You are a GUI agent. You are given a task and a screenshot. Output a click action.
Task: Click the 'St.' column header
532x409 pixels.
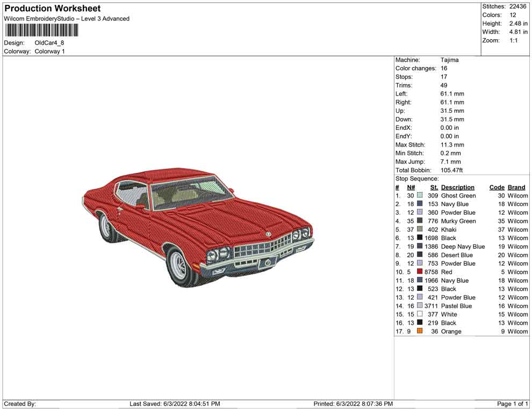(434, 187)
